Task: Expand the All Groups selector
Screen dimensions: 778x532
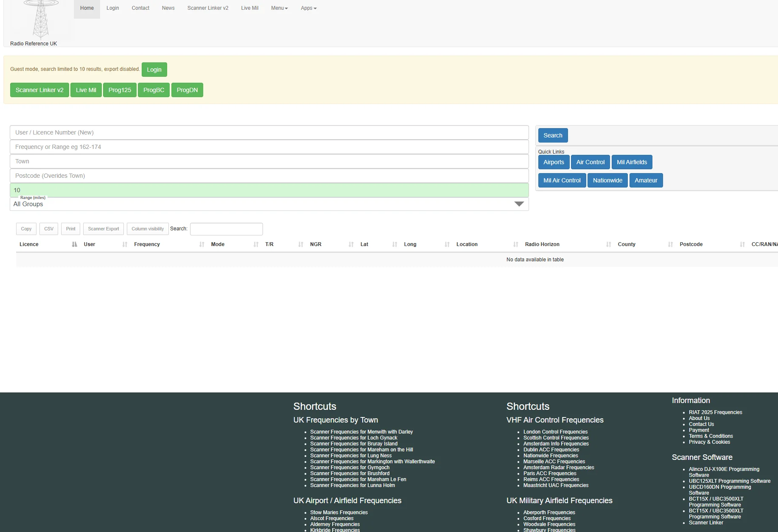Action: (518, 204)
